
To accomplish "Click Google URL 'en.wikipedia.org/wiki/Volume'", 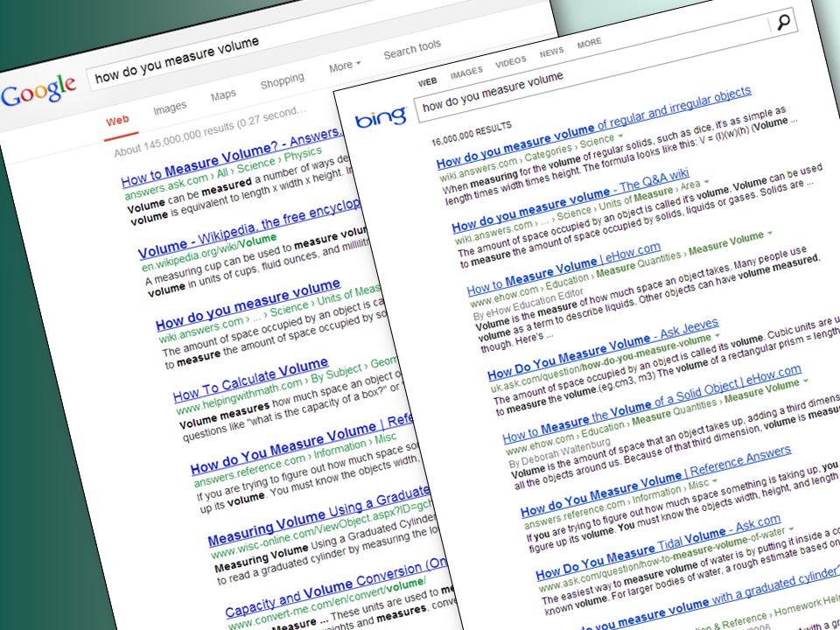I will [208, 252].
